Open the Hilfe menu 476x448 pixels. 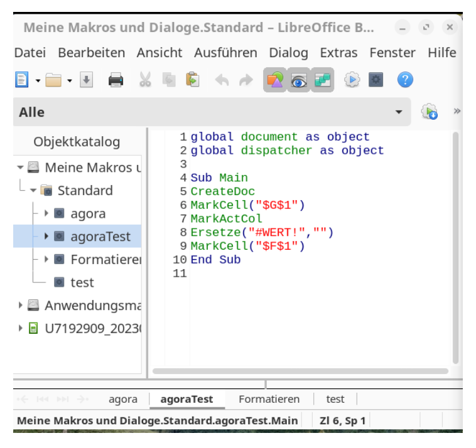click(441, 53)
